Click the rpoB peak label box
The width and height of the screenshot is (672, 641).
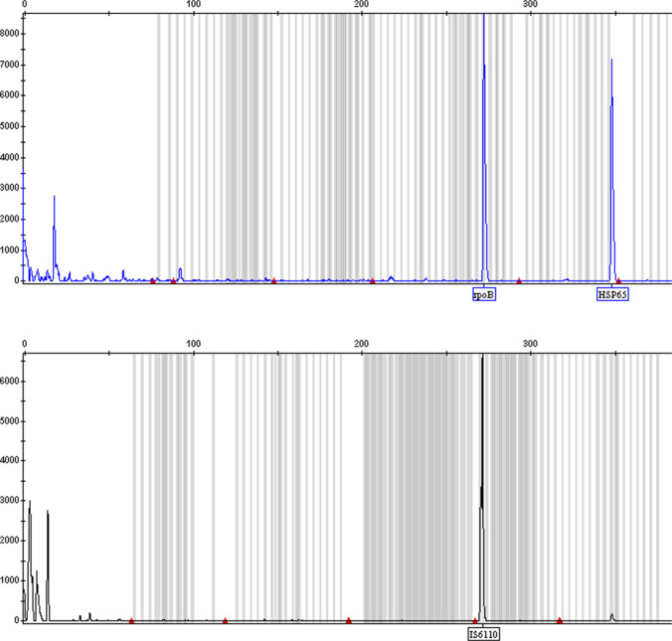(484, 294)
